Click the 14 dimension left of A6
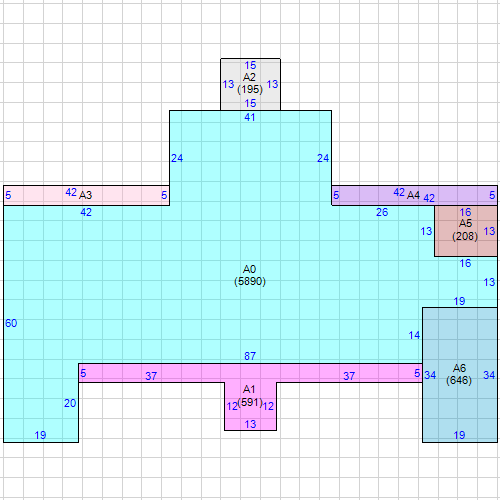500x500 pixels. coord(414,335)
